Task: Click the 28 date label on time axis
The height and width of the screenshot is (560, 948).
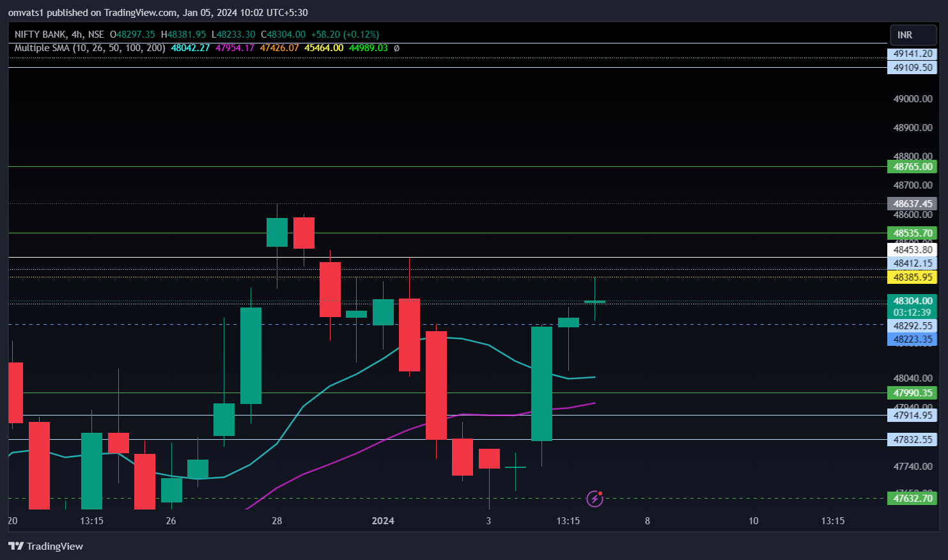Action: [277, 521]
